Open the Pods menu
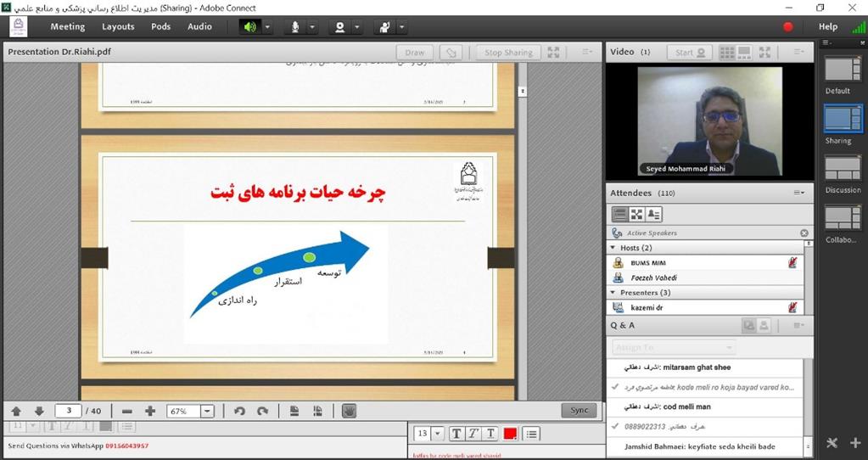Image resolution: width=868 pixels, height=460 pixels. click(160, 26)
